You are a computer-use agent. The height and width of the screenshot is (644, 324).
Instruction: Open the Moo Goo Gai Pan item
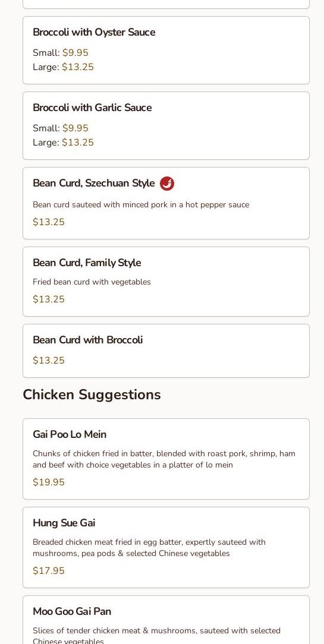tap(166, 620)
